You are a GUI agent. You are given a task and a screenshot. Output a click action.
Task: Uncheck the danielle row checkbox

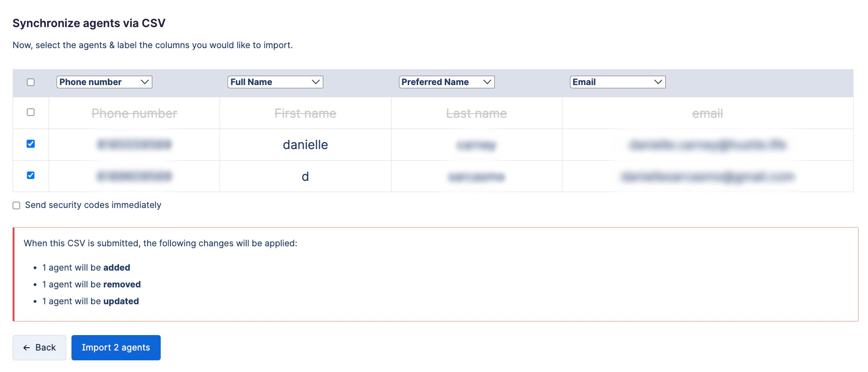[31, 144]
